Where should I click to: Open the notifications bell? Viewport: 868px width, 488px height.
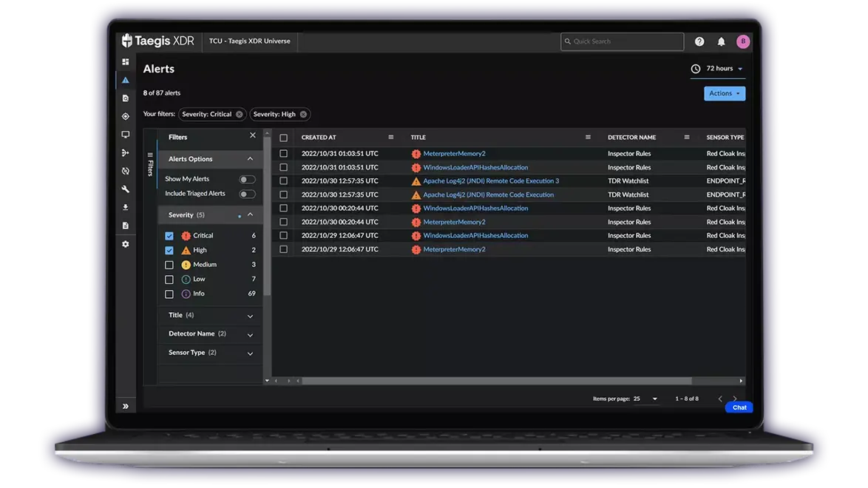coord(722,41)
